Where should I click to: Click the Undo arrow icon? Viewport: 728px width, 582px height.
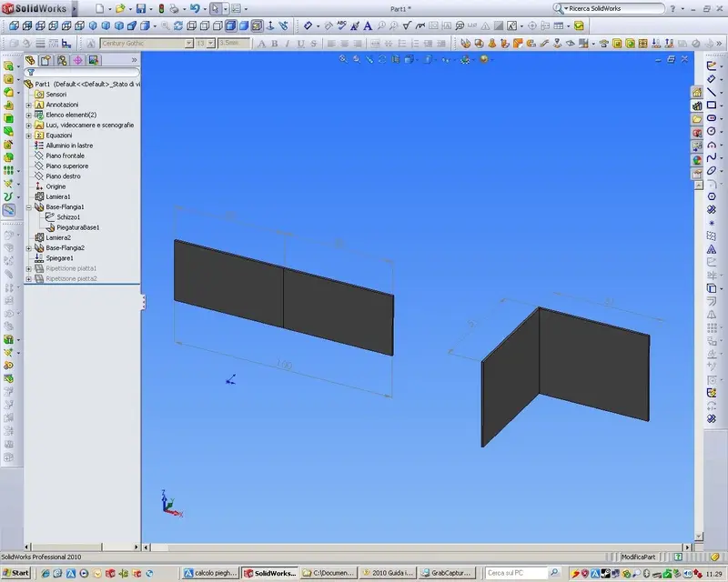[195, 8]
